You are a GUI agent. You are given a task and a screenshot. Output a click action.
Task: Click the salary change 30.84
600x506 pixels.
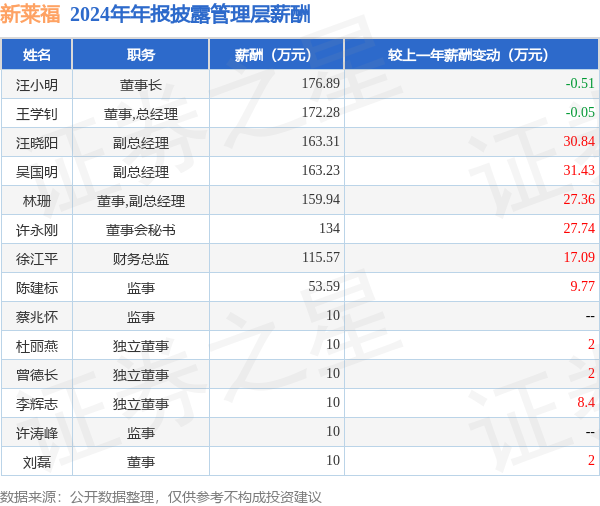point(579,141)
